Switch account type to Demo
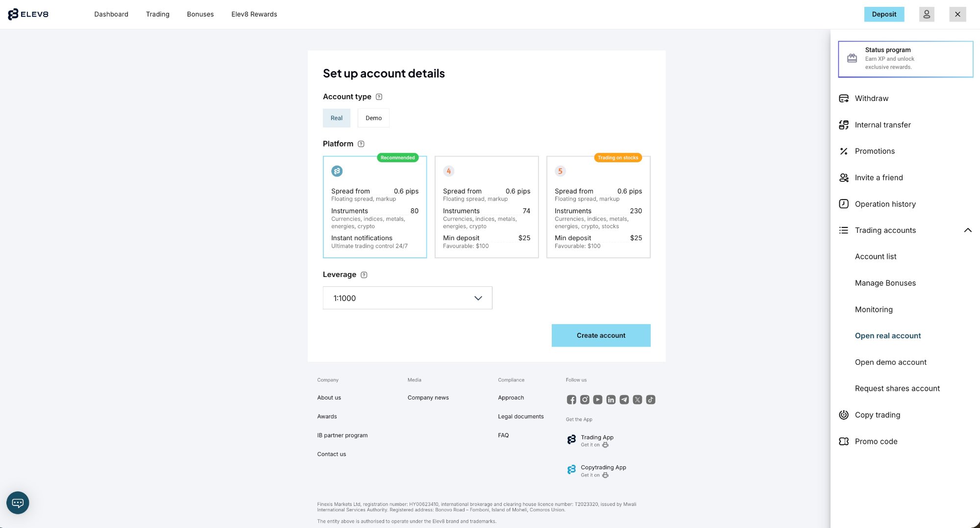The height and width of the screenshot is (528, 980). [373, 118]
